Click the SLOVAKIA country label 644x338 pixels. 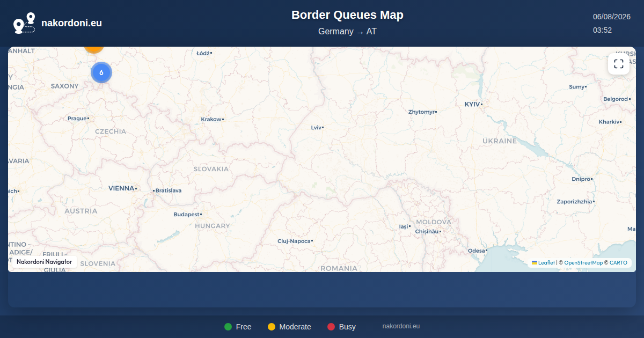click(x=211, y=169)
